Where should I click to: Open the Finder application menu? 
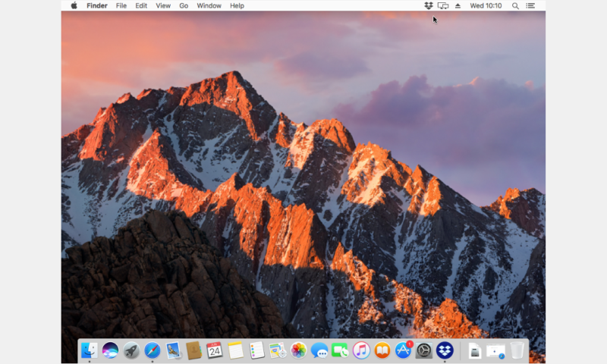click(97, 6)
